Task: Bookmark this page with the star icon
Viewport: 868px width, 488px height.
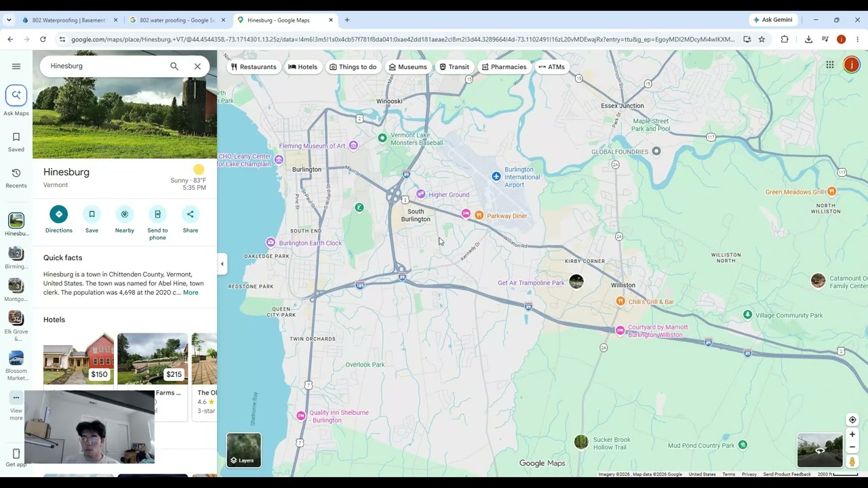Action: 762,39
